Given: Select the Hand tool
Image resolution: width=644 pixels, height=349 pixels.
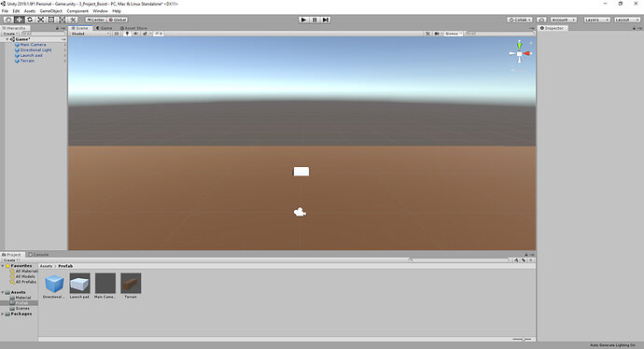Looking at the screenshot, I should [8, 20].
